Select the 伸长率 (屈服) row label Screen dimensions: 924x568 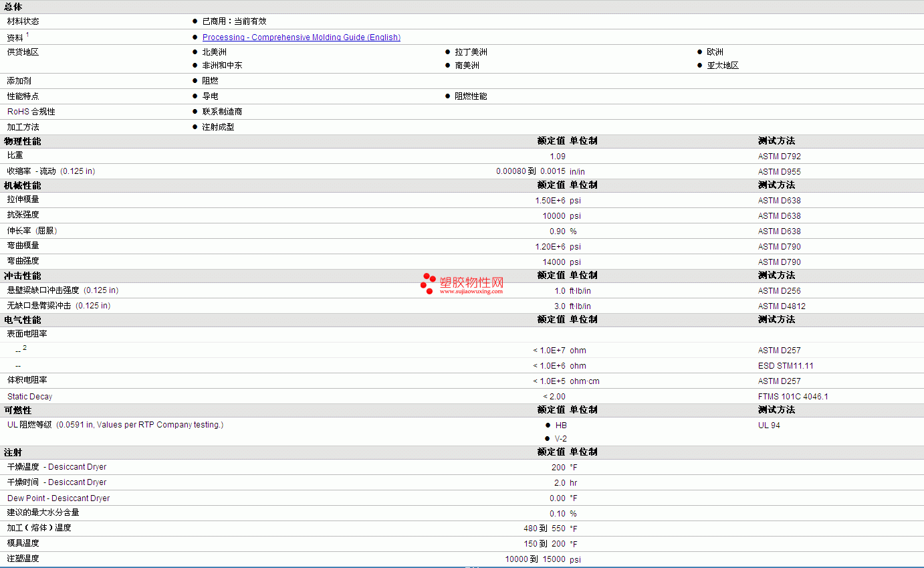[x=32, y=231]
